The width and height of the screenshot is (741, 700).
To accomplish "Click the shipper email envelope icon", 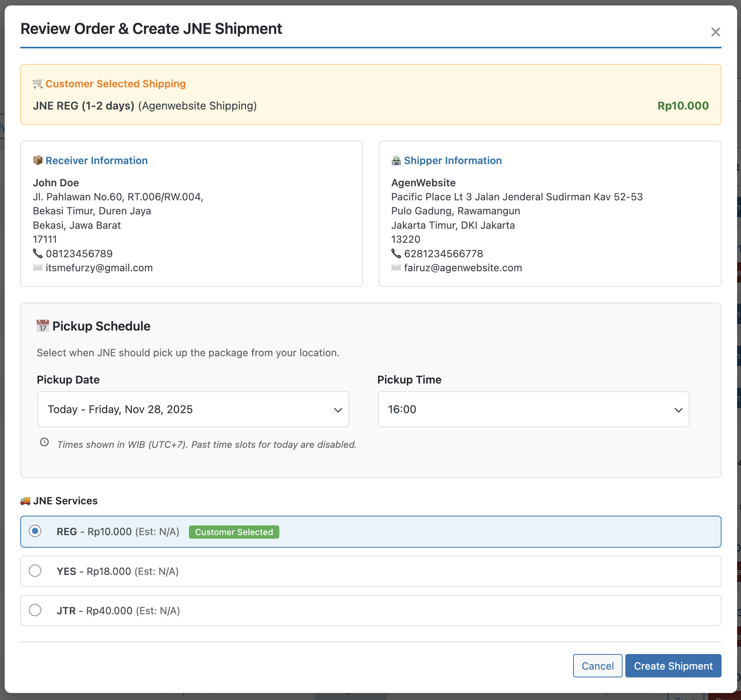I will click(x=396, y=267).
